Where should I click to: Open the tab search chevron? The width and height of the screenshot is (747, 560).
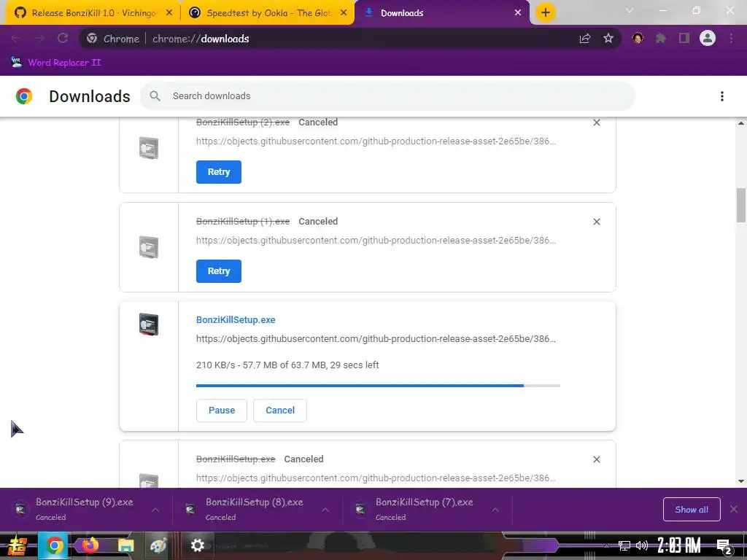click(x=630, y=10)
